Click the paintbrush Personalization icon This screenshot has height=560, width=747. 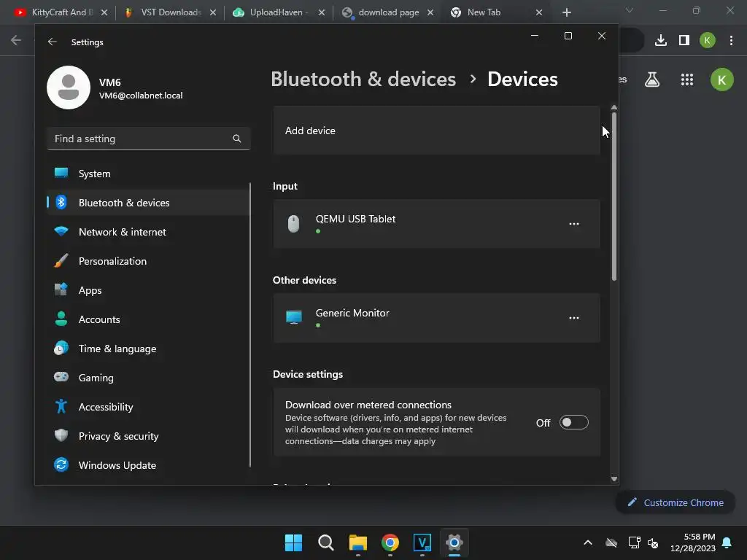tap(61, 260)
